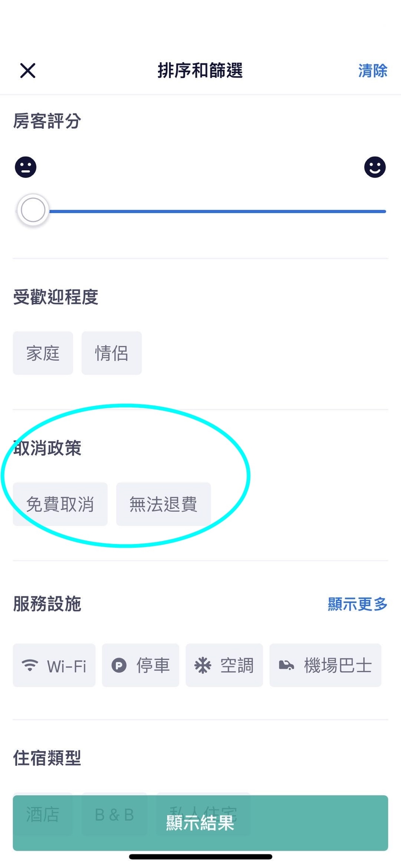401x868 pixels.
Task: Click the parking P icon
Action: pyautogui.click(x=119, y=665)
